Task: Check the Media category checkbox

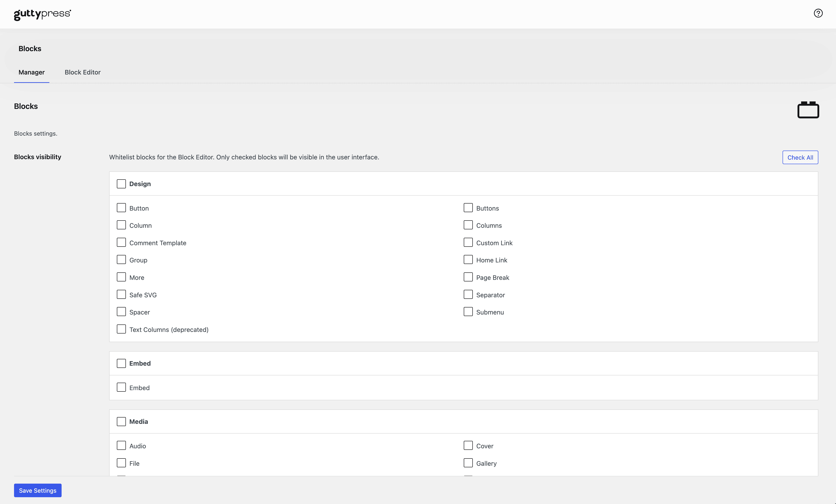Action: [x=121, y=422]
